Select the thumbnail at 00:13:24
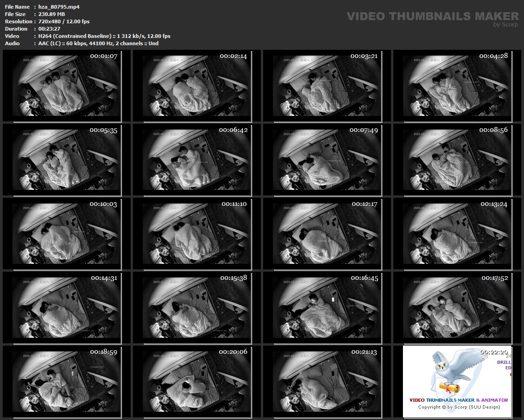 [x=457, y=234]
